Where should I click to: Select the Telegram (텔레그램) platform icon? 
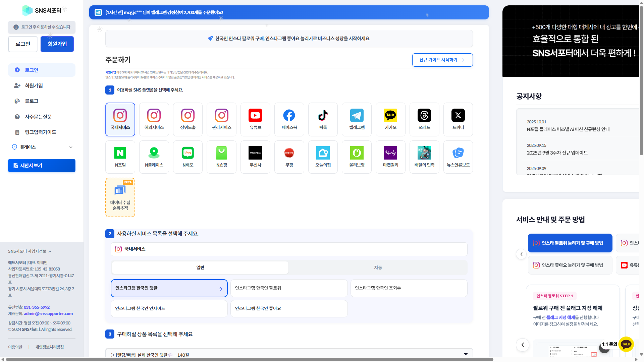[x=357, y=119]
